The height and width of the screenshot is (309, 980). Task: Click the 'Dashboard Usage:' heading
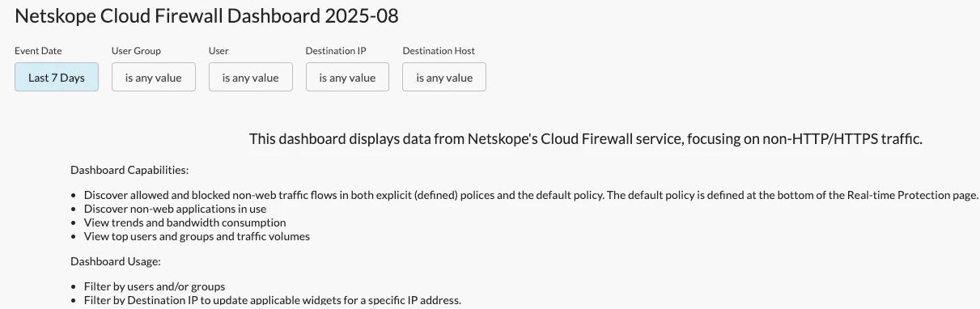[x=116, y=262]
